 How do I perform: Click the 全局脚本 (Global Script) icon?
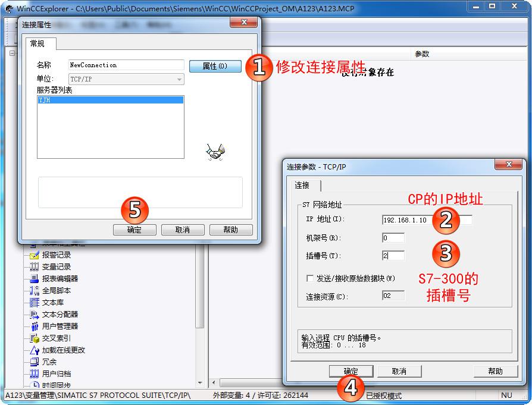tap(35, 290)
